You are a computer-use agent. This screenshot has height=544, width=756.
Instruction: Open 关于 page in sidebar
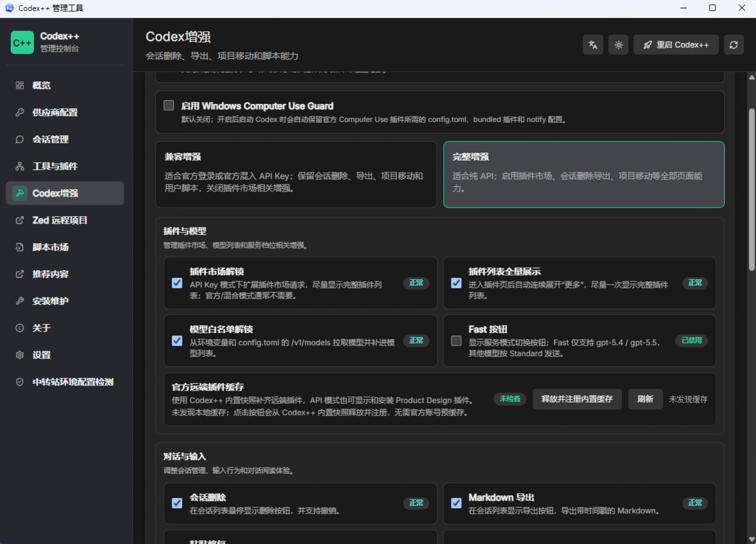65,328
